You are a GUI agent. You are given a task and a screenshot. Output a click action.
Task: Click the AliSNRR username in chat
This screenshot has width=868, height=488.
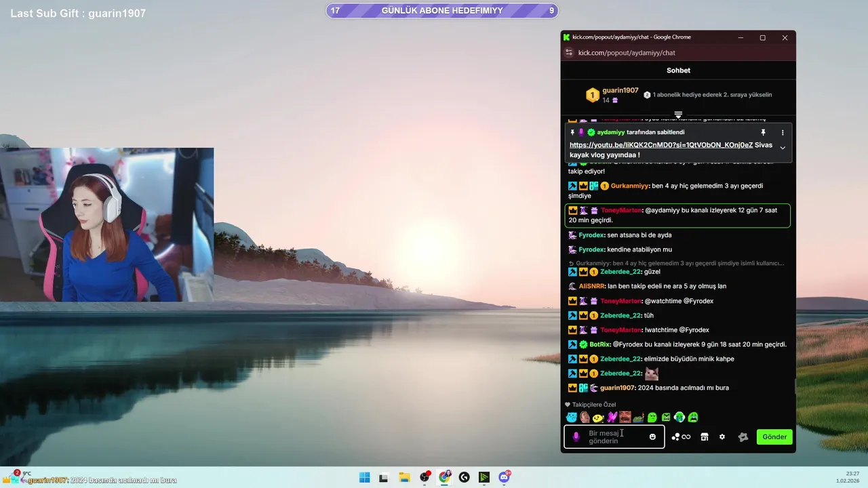tap(591, 286)
